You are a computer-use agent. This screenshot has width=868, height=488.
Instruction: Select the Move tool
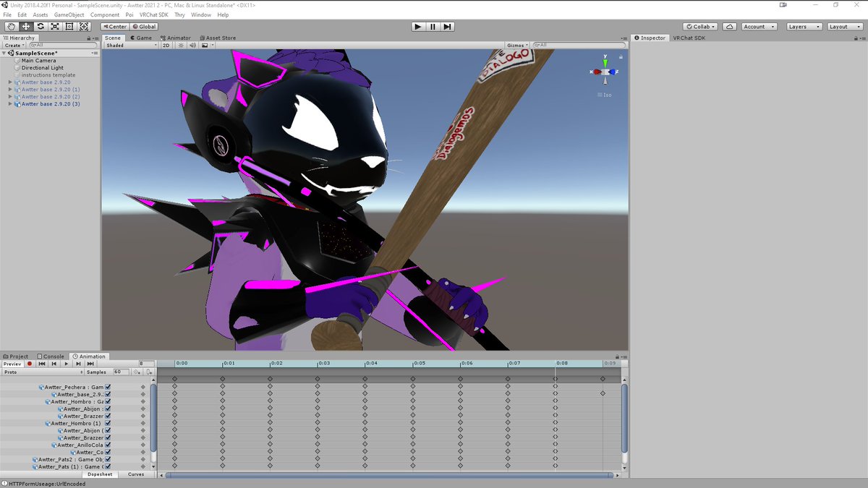(25, 27)
